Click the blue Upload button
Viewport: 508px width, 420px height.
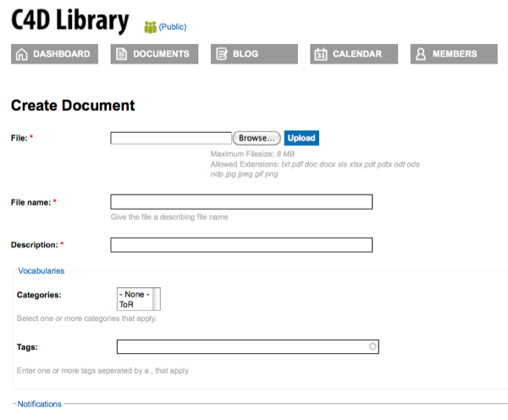tap(301, 138)
